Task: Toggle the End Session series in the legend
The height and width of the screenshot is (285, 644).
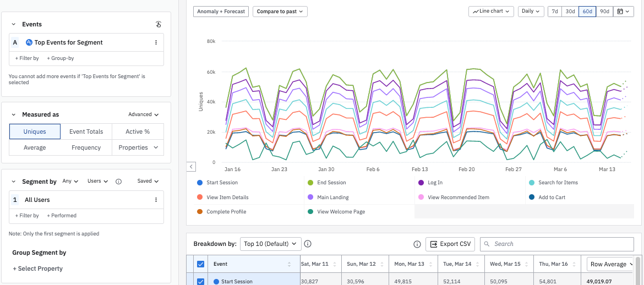Action: (331, 183)
